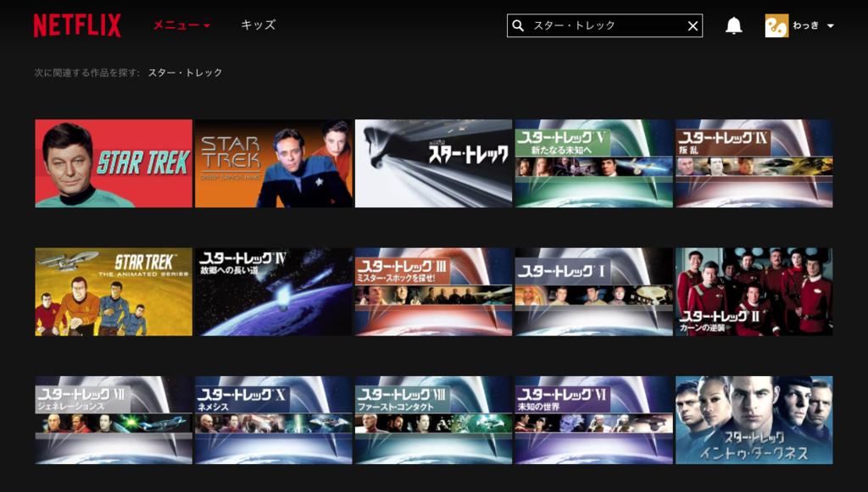Open the メニュー dropdown menu

181,25
